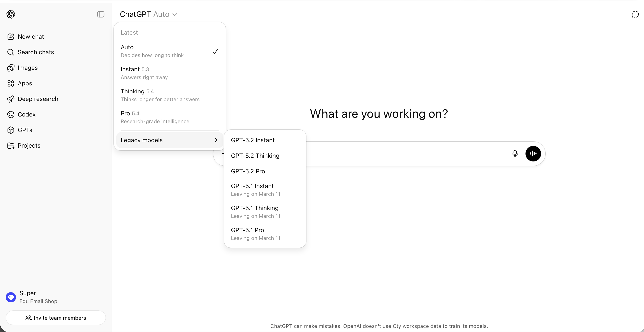The image size is (644, 332).
Task: Open Codex from the sidebar
Action: coord(27,114)
